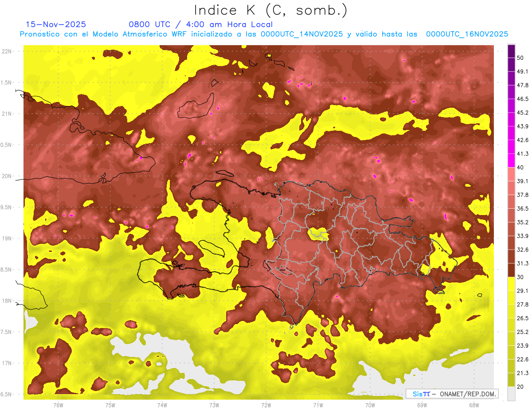
Task: Click the "73W" longitude label
Action: [214, 405]
